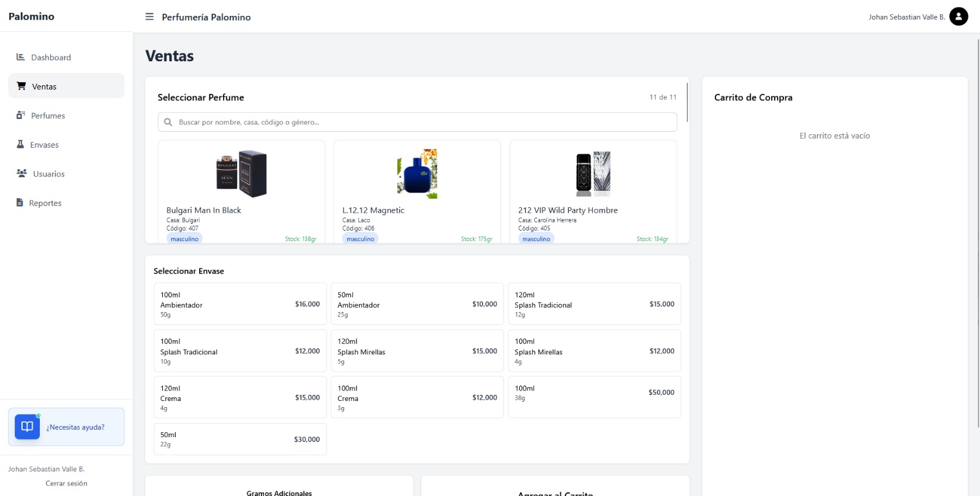Navigate to Envases

(x=66, y=145)
